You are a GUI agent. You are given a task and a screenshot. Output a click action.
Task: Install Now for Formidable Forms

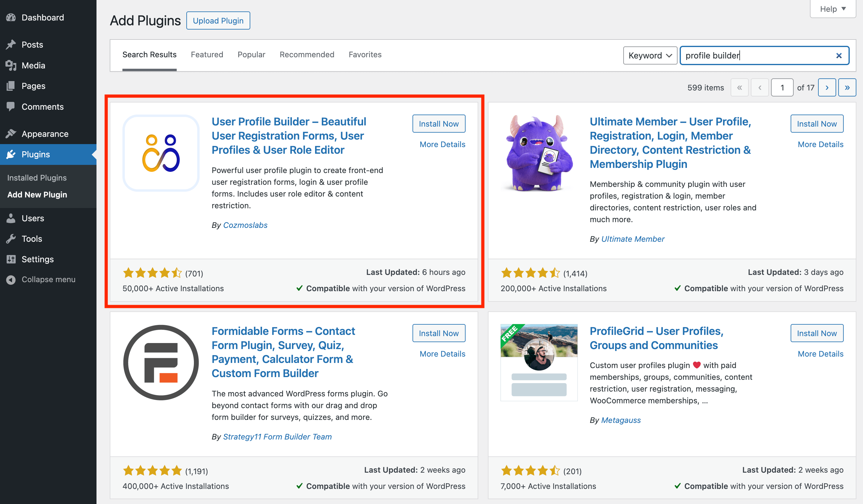coord(439,333)
